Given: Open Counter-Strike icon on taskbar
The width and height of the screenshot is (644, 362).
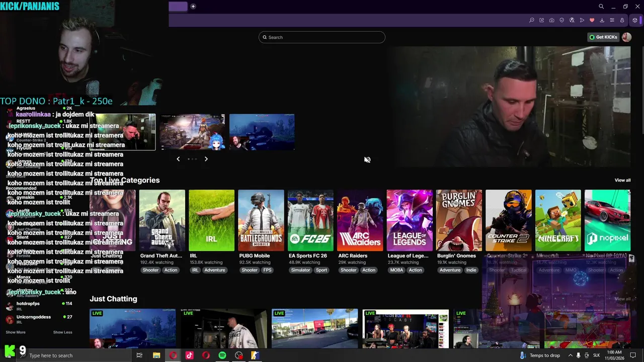Looking at the screenshot, I should click(255, 355).
